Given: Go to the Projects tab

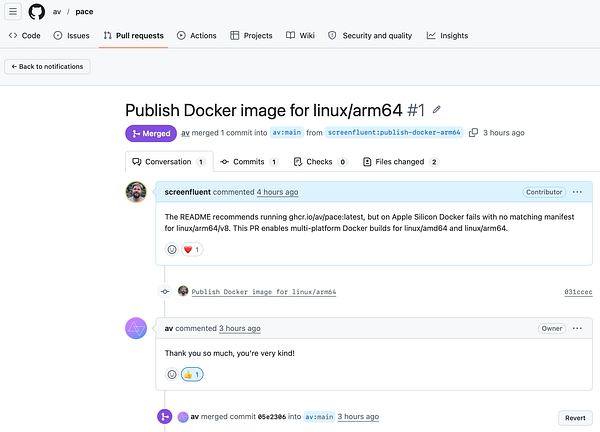Looking at the screenshot, I should tap(251, 36).
